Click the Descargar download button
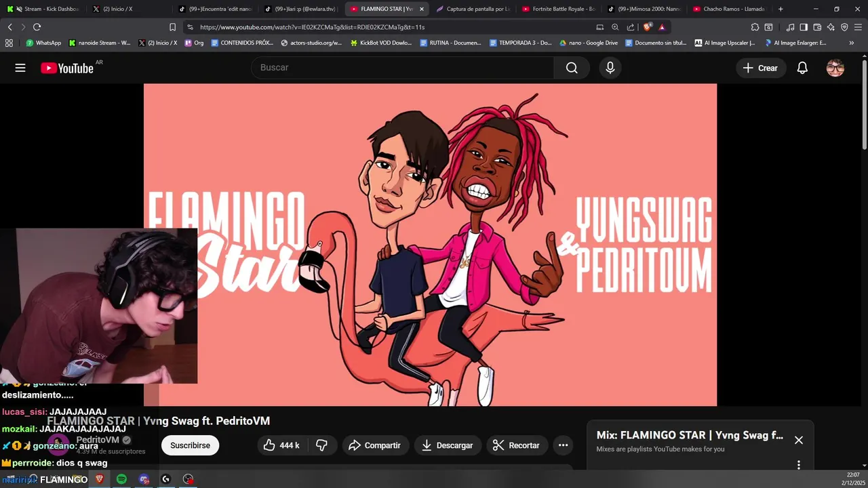This screenshot has height=488, width=868. pos(448,445)
